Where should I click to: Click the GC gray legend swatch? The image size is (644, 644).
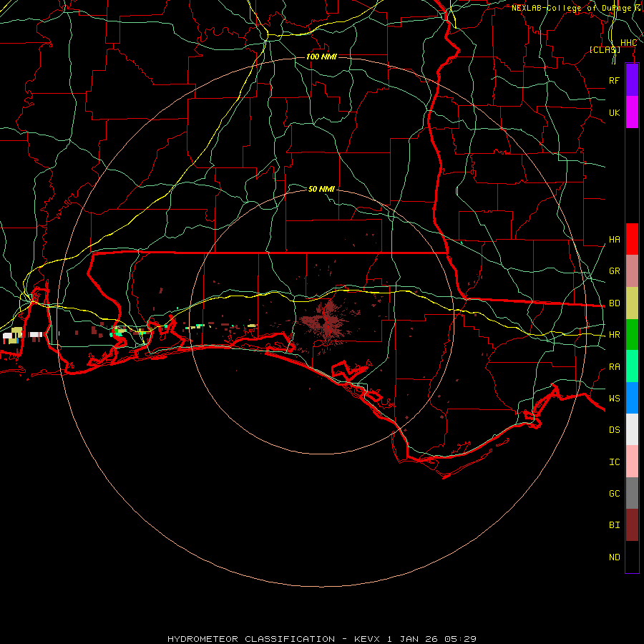(x=632, y=493)
